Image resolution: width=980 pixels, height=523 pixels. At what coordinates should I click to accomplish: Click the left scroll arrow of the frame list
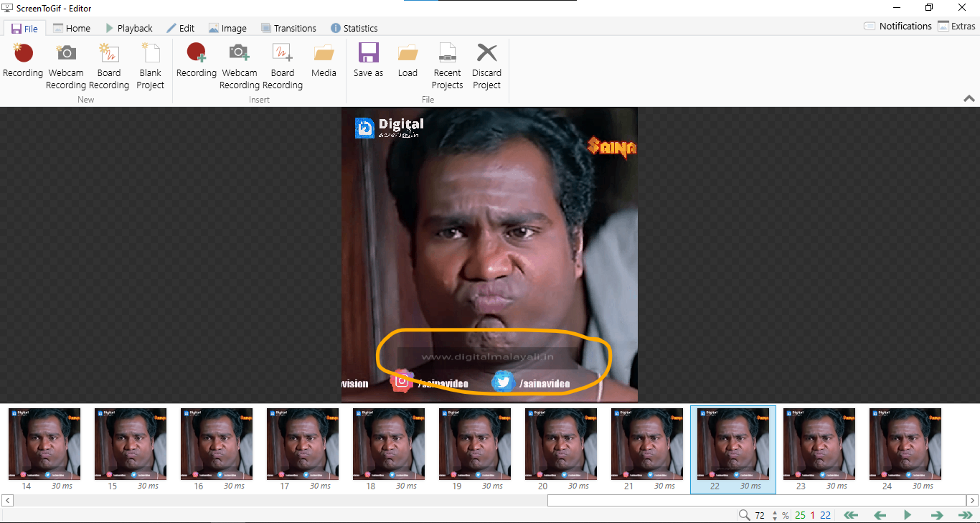pos(7,500)
